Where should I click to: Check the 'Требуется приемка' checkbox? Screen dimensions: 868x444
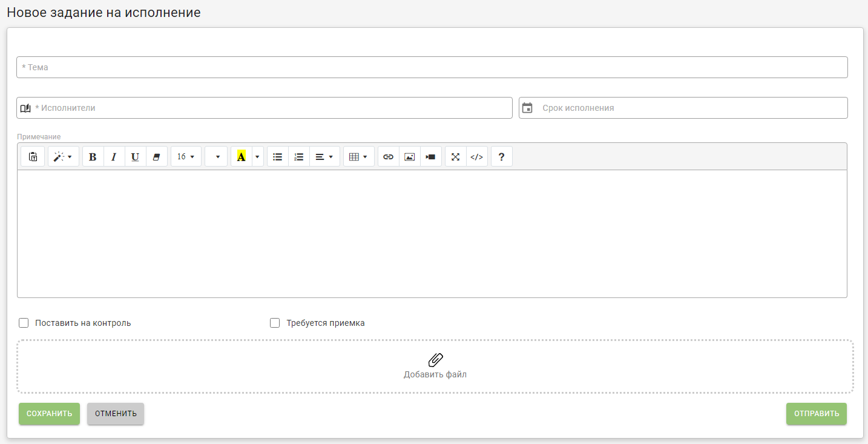coord(275,323)
